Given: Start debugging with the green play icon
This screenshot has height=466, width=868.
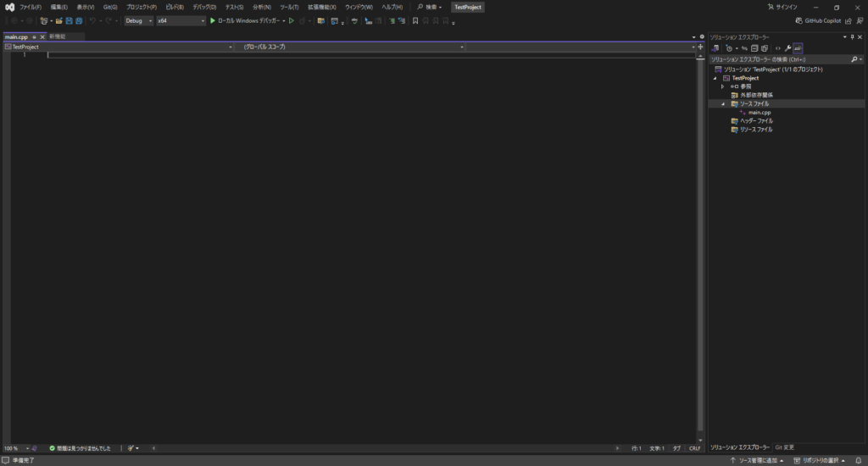Looking at the screenshot, I should (x=213, y=20).
